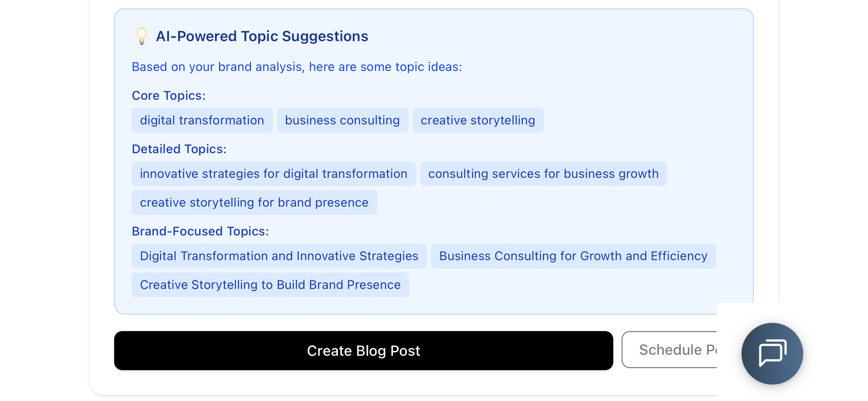Pick 'creative storytelling for brand presence' chip

(x=254, y=203)
